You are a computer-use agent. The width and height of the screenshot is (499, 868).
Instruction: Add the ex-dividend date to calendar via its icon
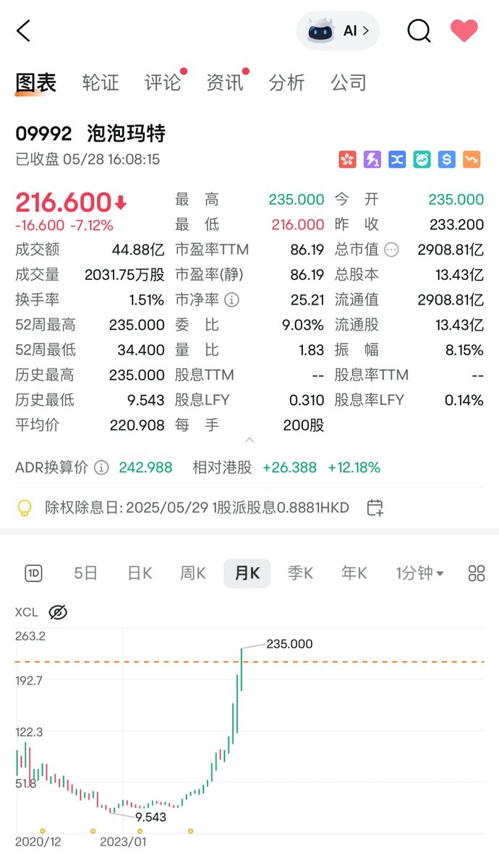375,508
